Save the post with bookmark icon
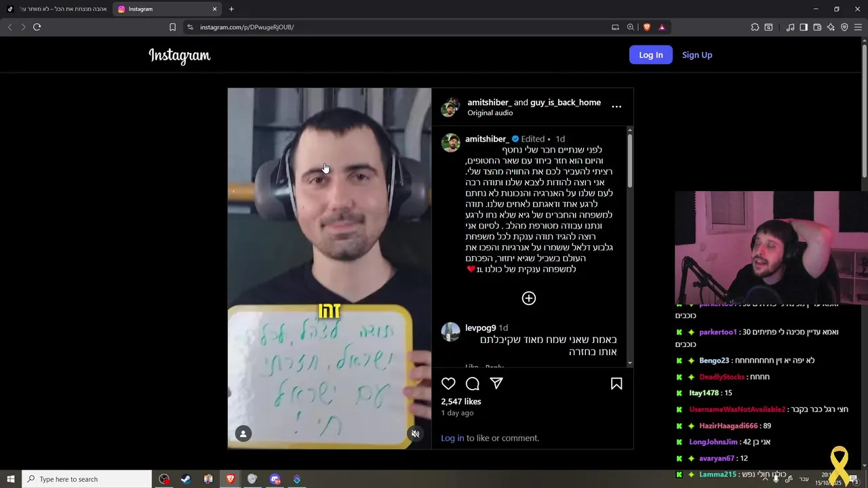868x488 pixels. [x=616, y=384]
